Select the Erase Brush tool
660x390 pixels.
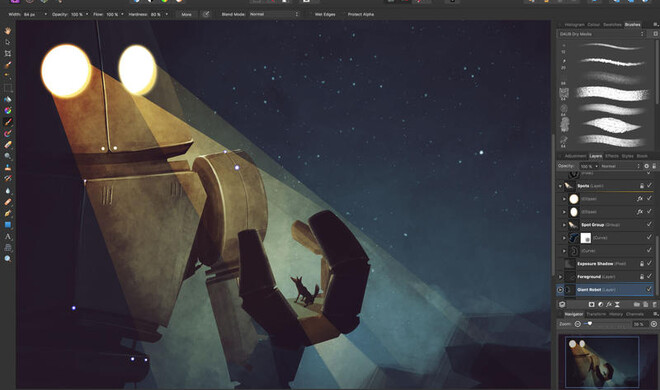(8, 145)
